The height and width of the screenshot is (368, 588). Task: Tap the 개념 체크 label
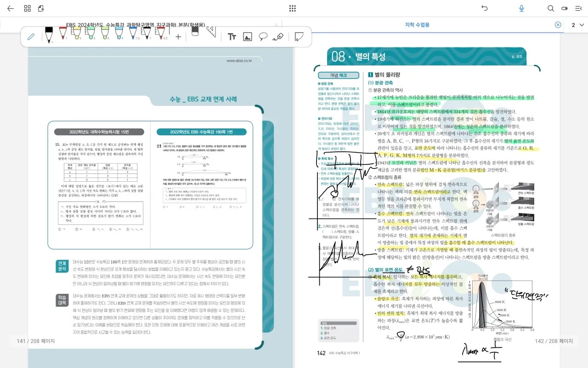pyautogui.click(x=338, y=75)
